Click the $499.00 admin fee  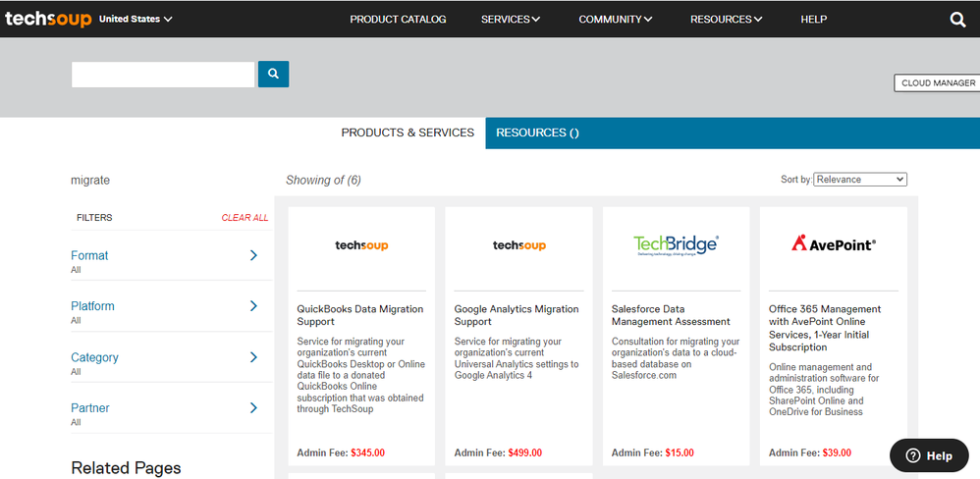tap(525, 452)
